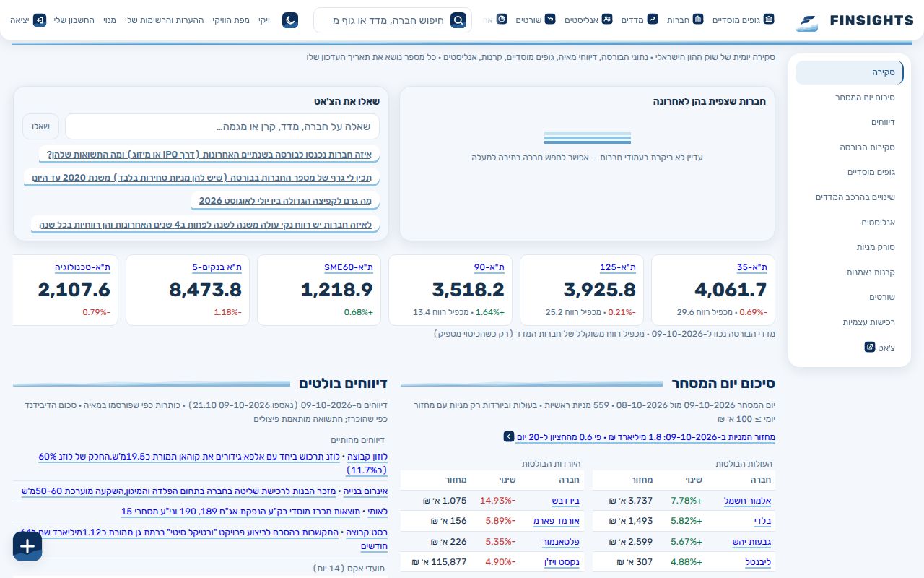This screenshot has height=578, width=924.
Task: Open שינויים בהרכב המדדים sidebar item
Action: click(x=850, y=197)
